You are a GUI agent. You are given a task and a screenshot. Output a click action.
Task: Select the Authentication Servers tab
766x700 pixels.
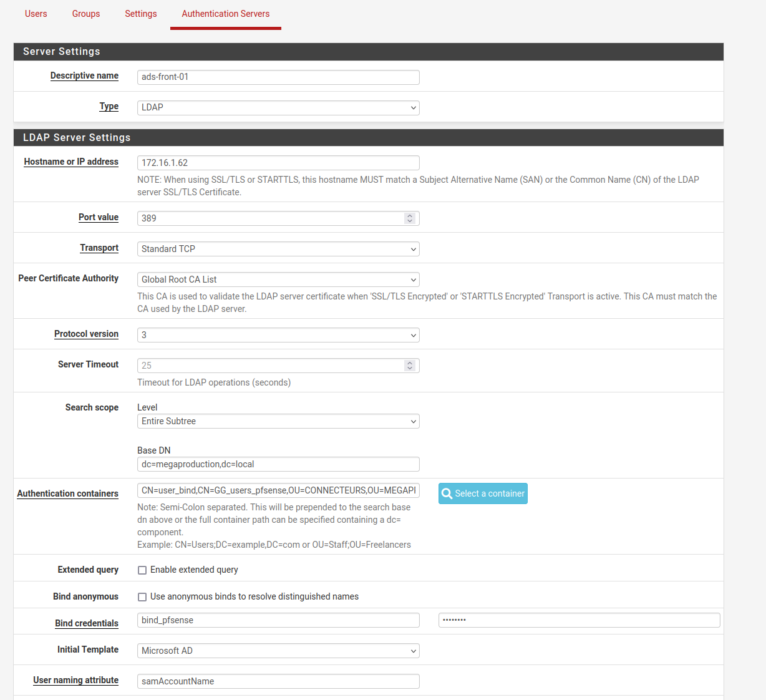click(x=226, y=14)
